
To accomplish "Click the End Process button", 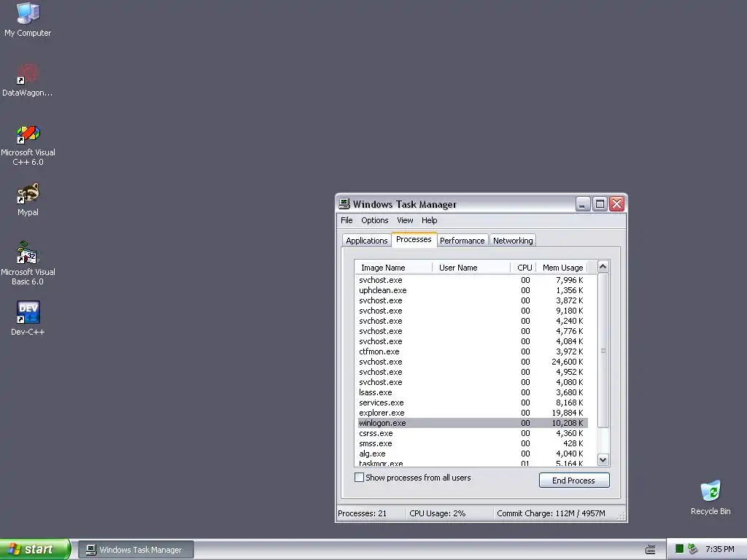I will (574, 480).
